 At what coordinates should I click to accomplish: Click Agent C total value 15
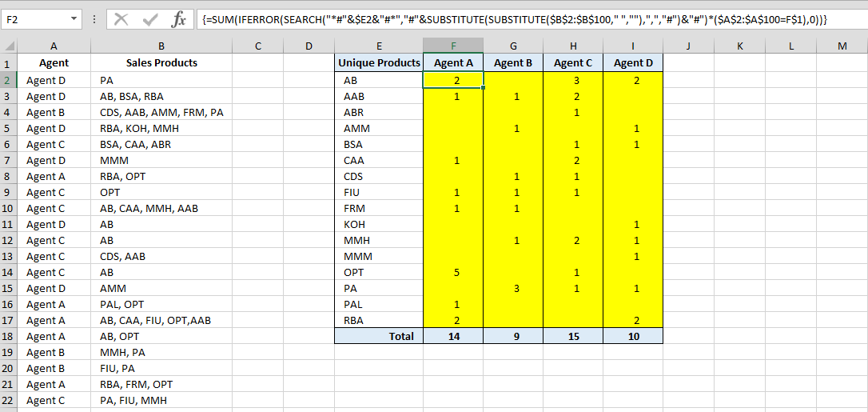point(573,335)
